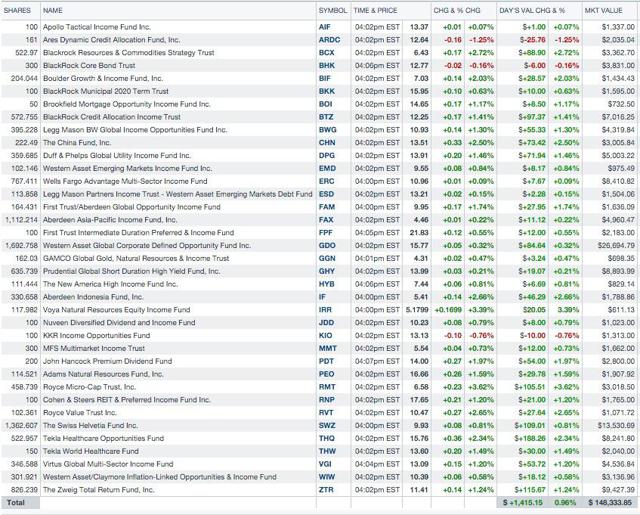
Task: Open the WIW ticker link
Action: [327, 477]
